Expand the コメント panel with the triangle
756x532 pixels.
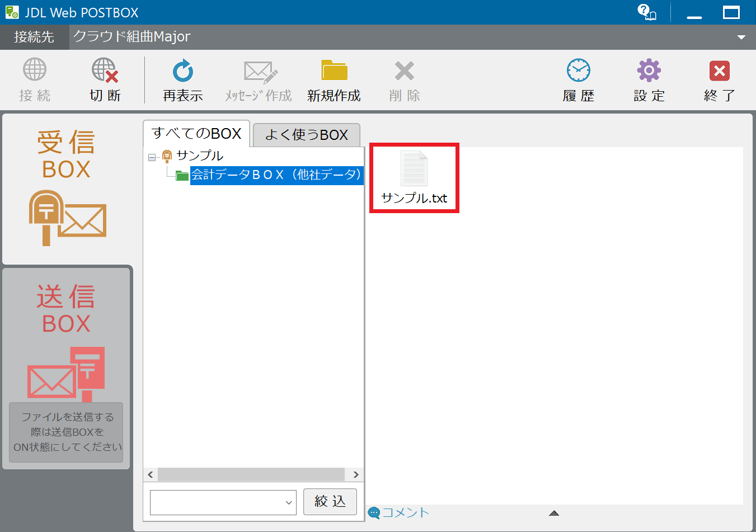(x=554, y=513)
